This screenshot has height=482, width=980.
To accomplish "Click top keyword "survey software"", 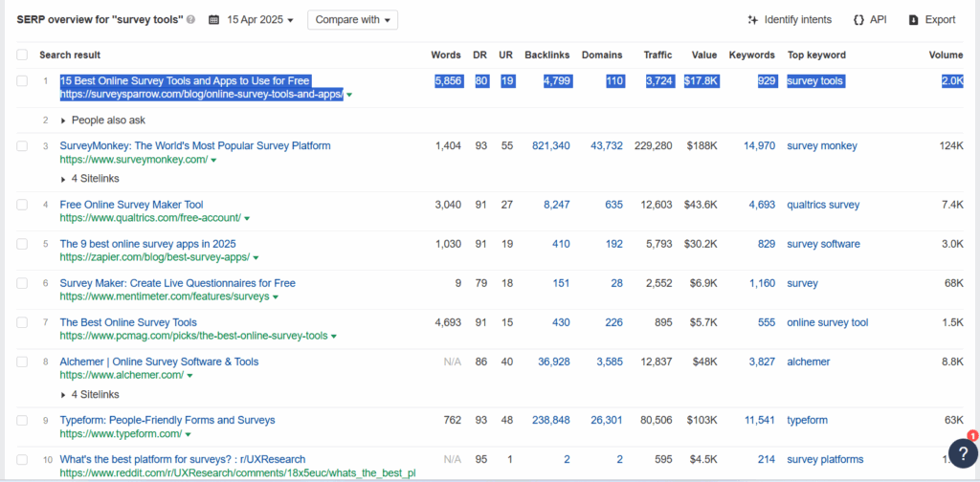I will pyautogui.click(x=823, y=244).
